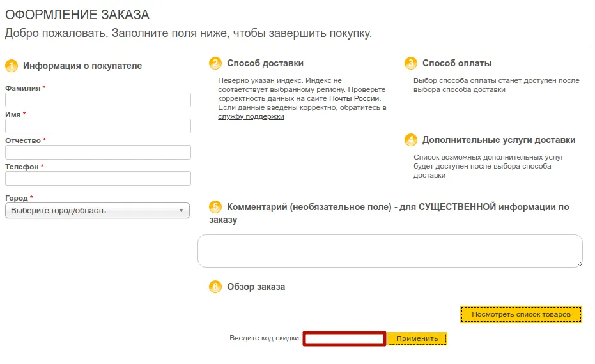Click into the Отчество field

[x=98, y=153]
